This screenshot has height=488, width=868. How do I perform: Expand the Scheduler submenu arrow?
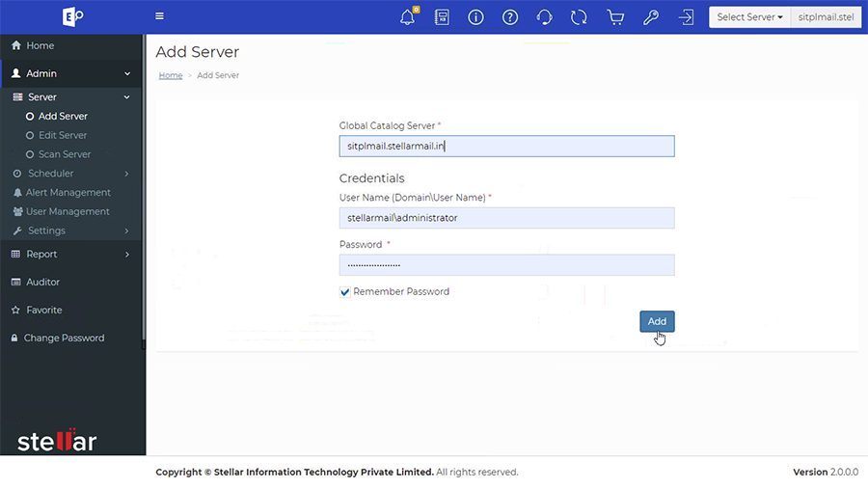pyautogui.click(x=126, y=174)
